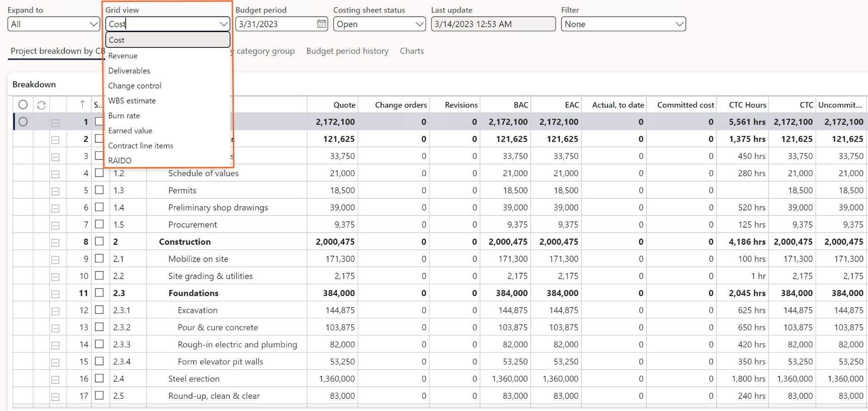Toggle the Grid view dropdown arrow

click(x=223, y=24)
